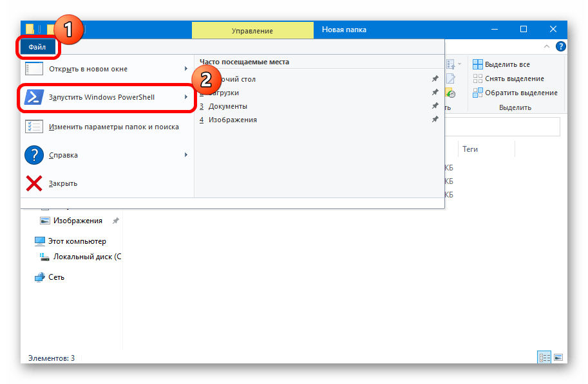Screen dimensions: 588x384
Task: Click the red X Закрыть icon
Action: [34, 183]
